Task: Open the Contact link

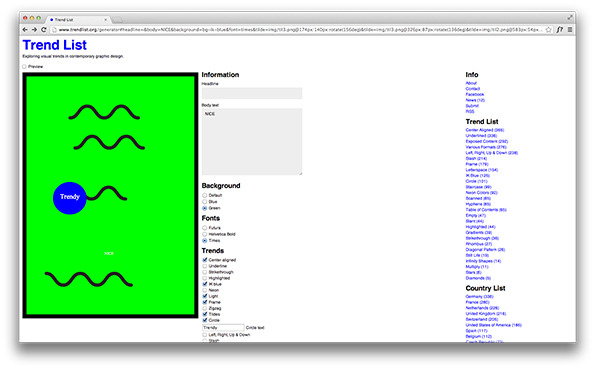Action: tap(473, 89)
